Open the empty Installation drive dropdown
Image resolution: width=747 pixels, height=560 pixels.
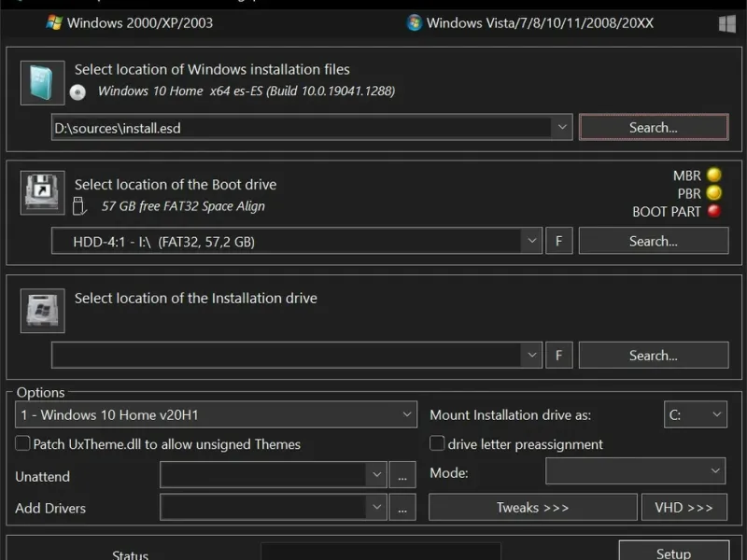coord(531,355)
